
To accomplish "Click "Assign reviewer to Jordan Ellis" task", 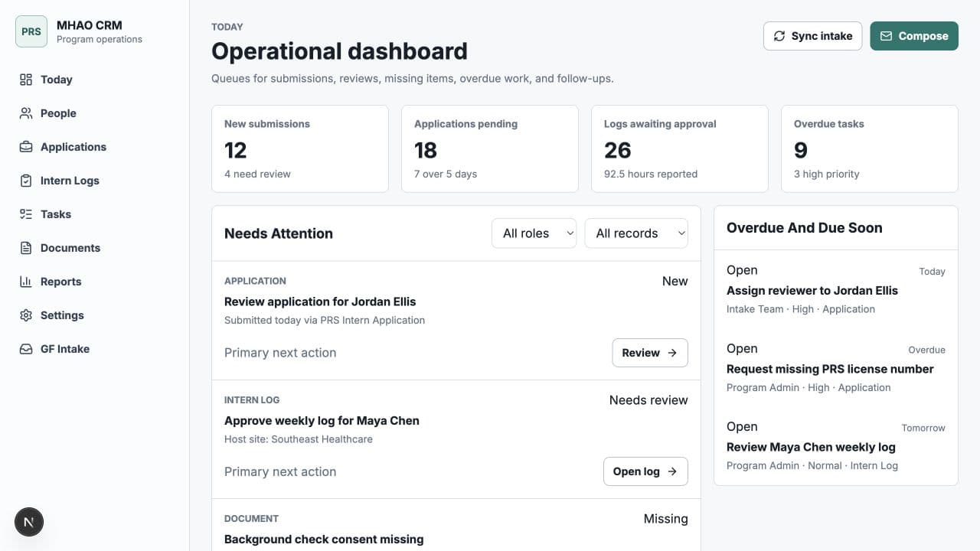I will click(x=812, y=291).
